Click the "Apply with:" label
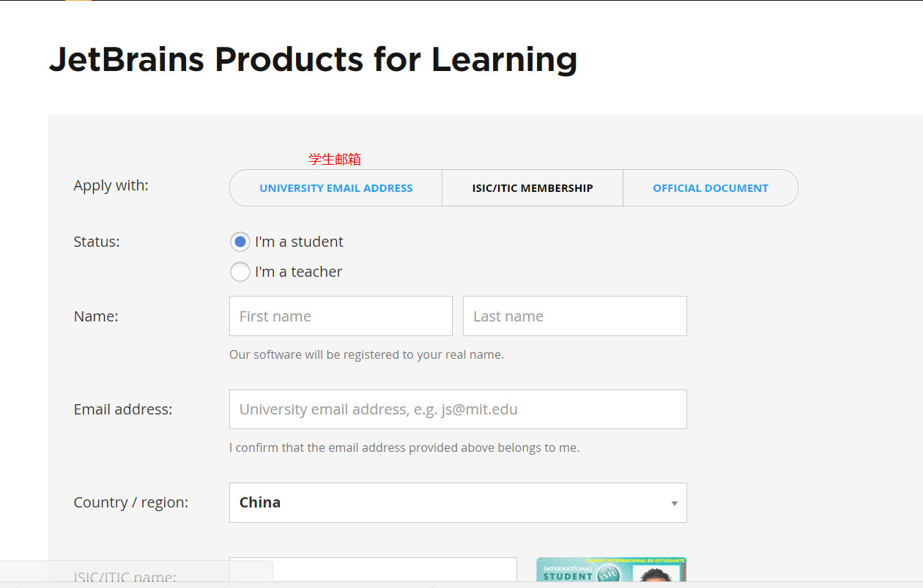 pos(111,185)
